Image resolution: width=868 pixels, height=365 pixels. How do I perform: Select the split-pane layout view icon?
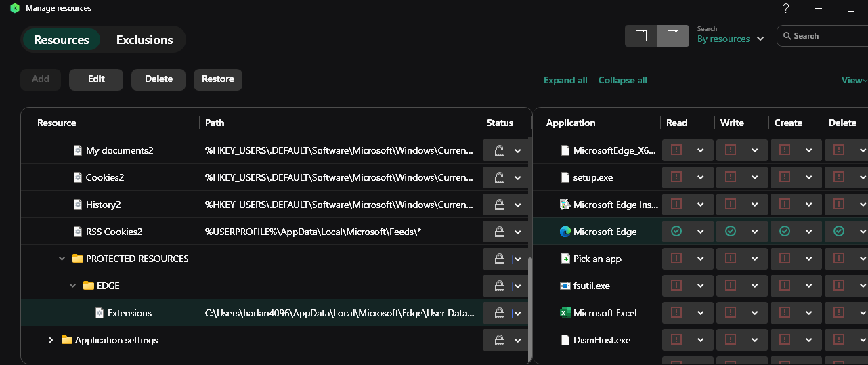[673, 36]
